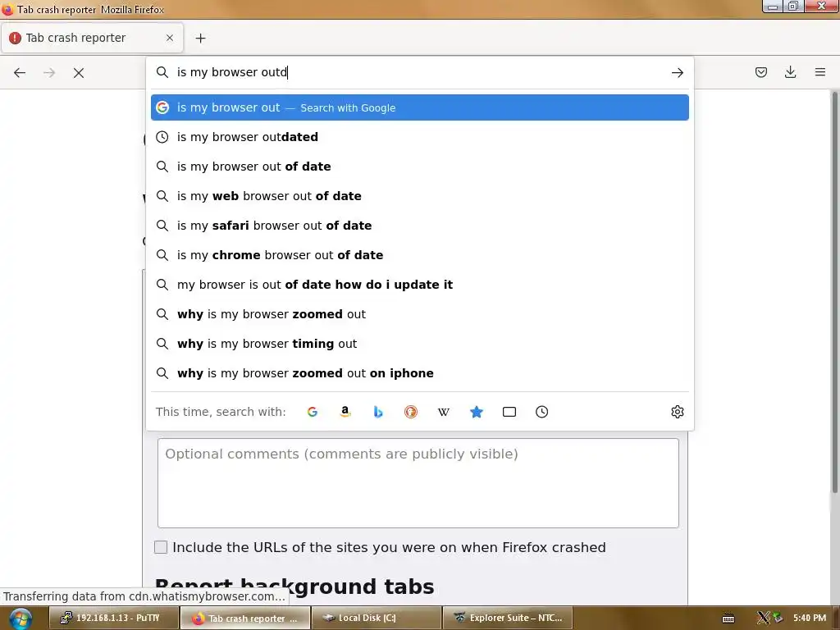Image resolution: width=840 pixels, height=630 pixels.
Task: Close the Tab crash reporter tab
Action: pyautogui.click(x=169, y=38)
